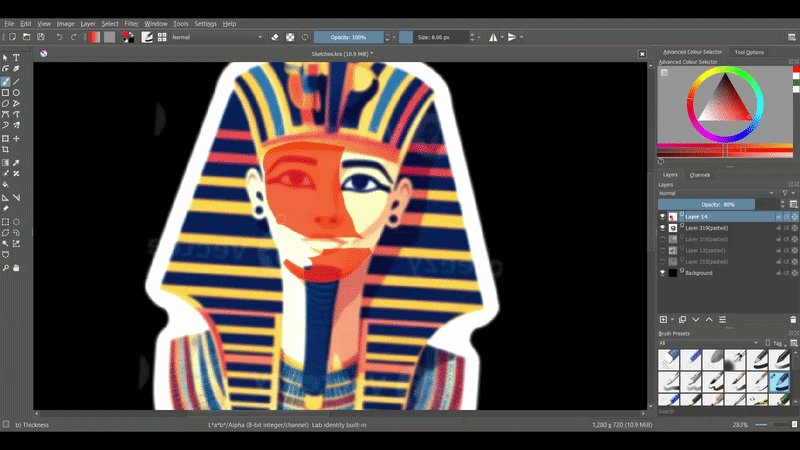Select the Elliptical Selection tool
Screen dimensions: 800x450
(16, 222)
